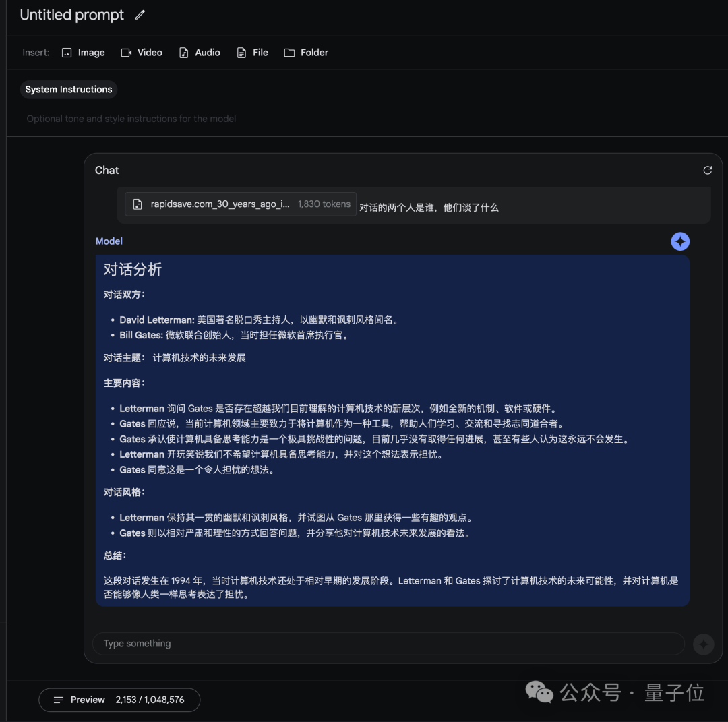This screenshot has width=728, height=722.
Task: Insert a File attachment
Action: 251,52
